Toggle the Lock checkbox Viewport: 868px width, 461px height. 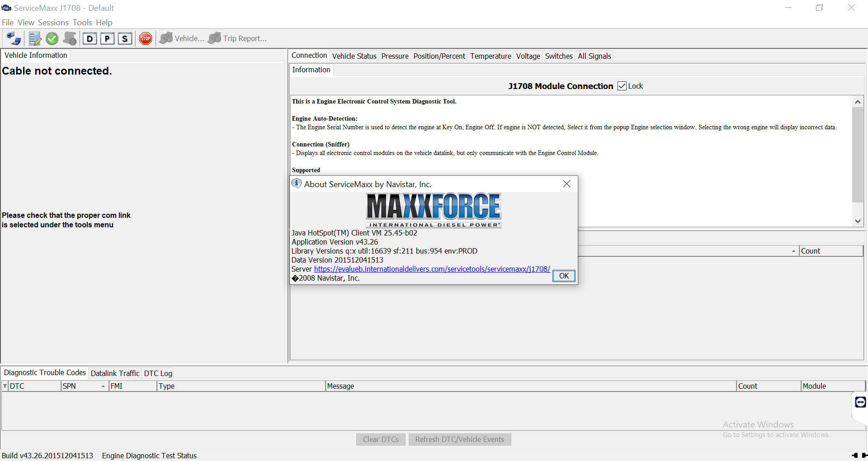622,86
